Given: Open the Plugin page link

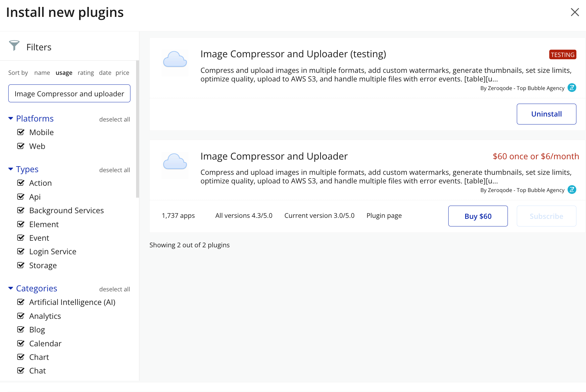Looking at the screenshot, I should (x=384, y=216).
